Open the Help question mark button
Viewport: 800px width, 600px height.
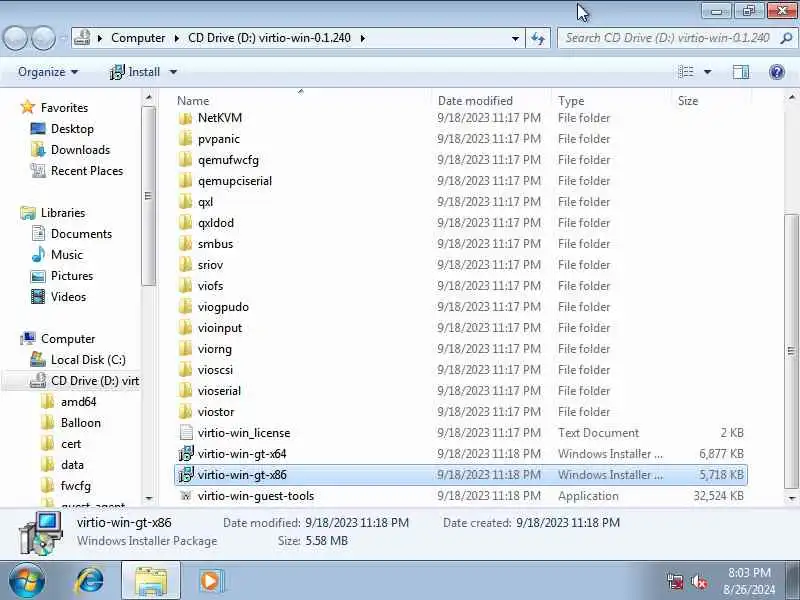point(777,72)
